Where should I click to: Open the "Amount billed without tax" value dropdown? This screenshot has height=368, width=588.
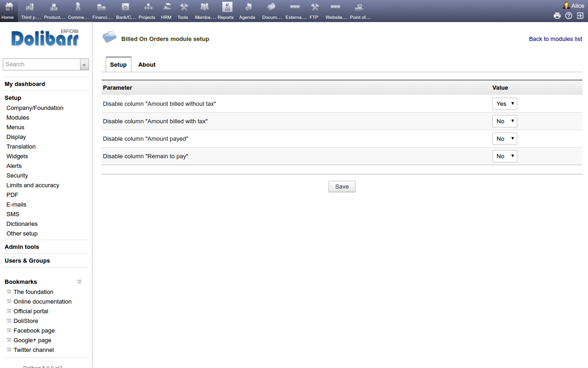pyautogui.click(x=504, y=104)
